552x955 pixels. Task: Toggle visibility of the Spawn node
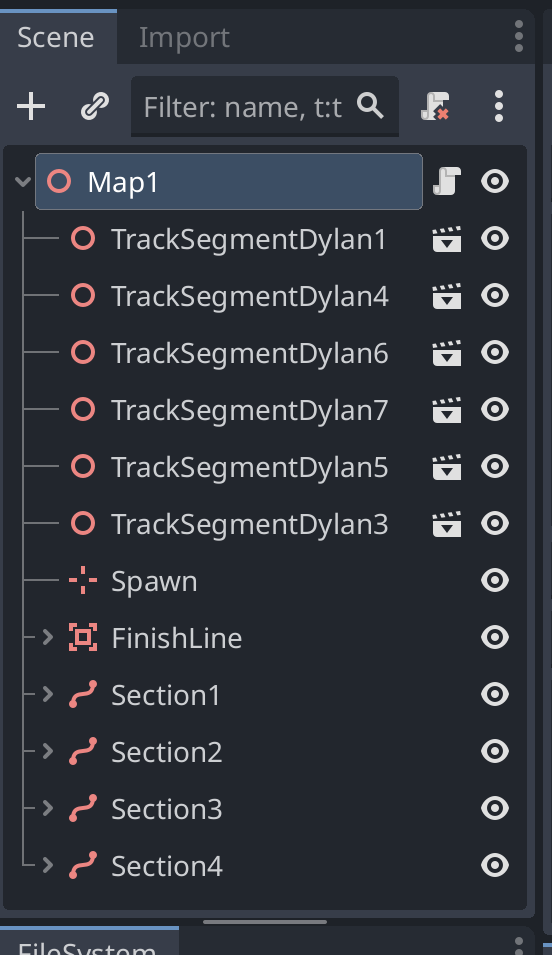[495, 580]
